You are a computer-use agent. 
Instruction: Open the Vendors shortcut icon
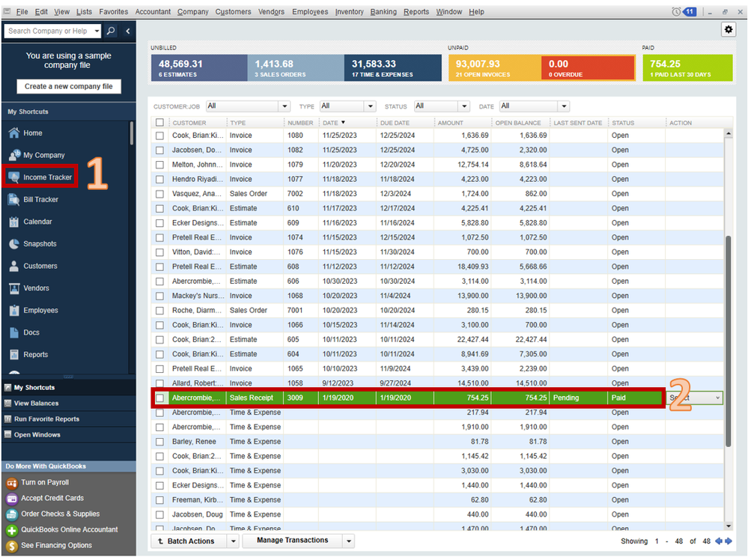tap(14, 288)
